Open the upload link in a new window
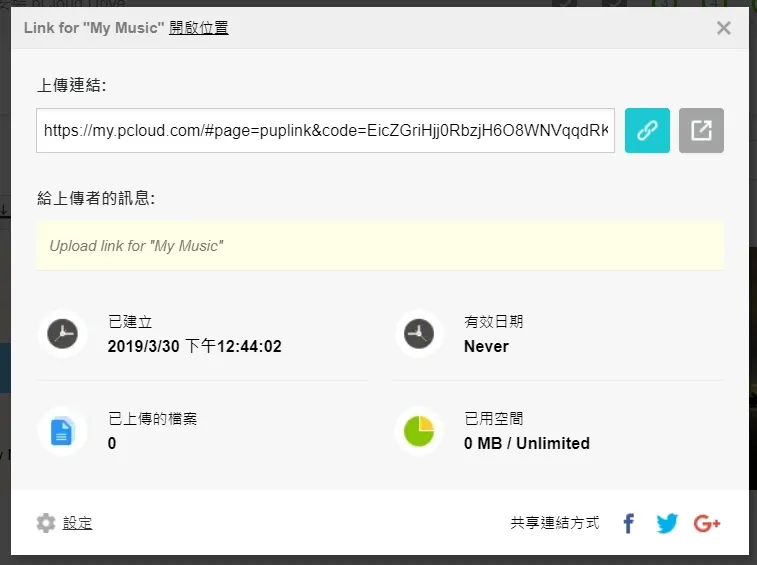Viewport: 757px width, 565px height. [701, 130]
